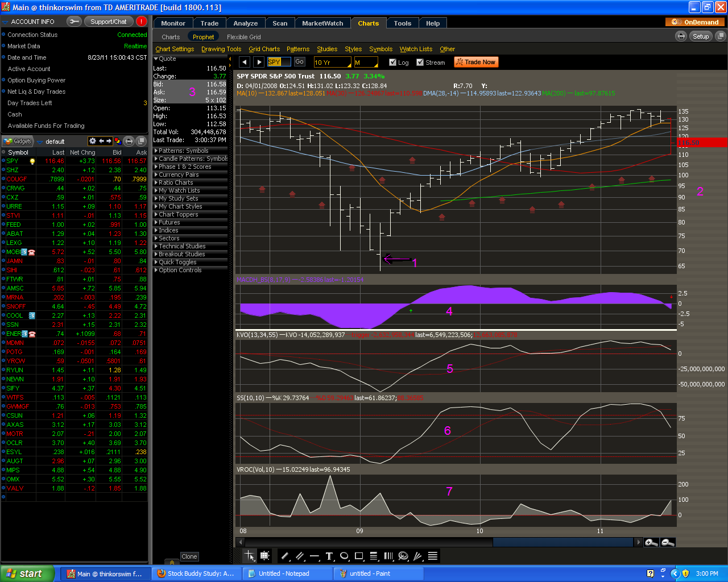
Task: Select the COUGF row in watchlist
Action: pyautogui.click(x=75, y=179)
